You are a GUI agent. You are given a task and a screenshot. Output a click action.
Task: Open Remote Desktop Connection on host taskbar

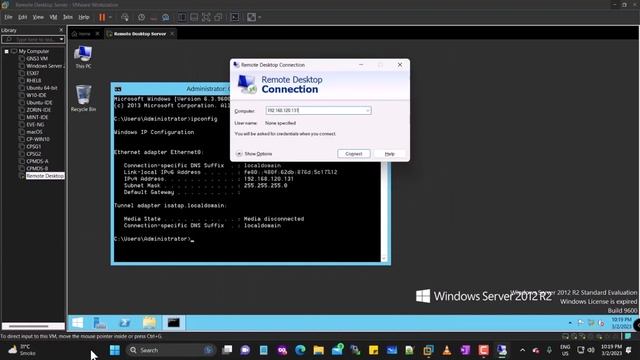pyautogui.click(x=502, y=350)
